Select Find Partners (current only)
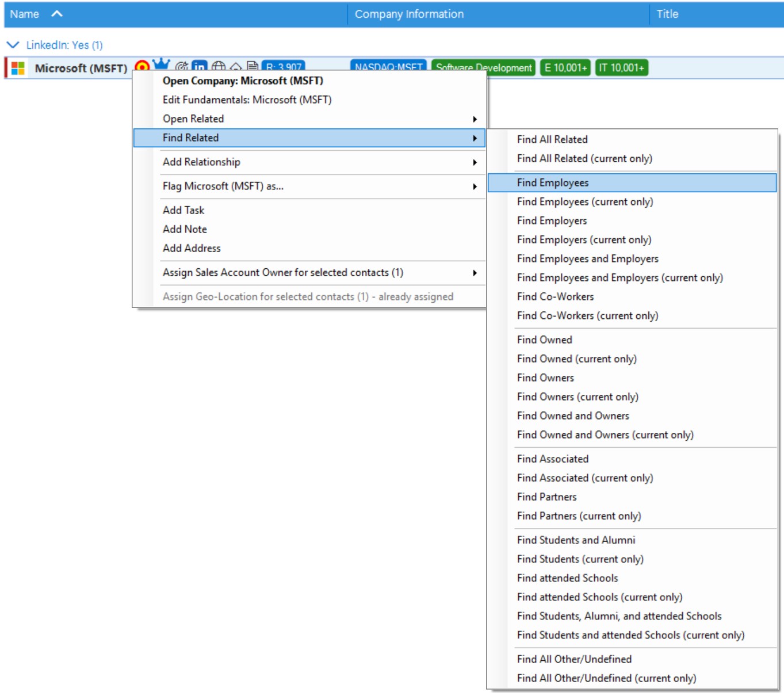 (x=632, y=516)
